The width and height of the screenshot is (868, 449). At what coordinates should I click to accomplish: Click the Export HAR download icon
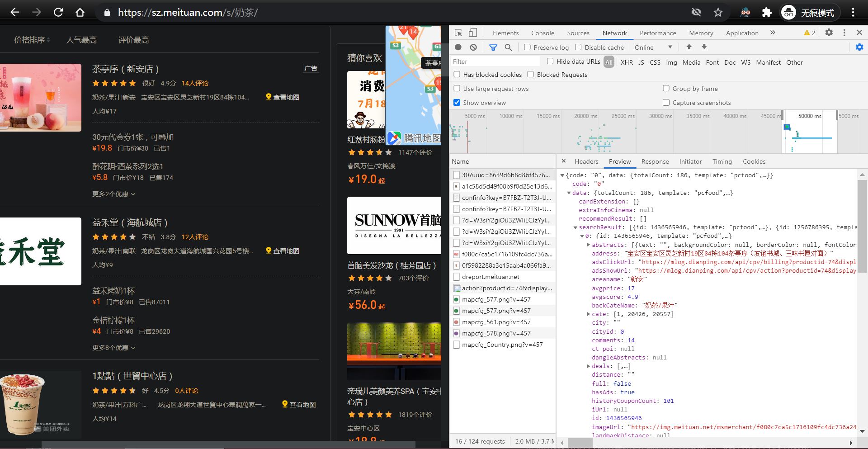(x=704, y=47)
